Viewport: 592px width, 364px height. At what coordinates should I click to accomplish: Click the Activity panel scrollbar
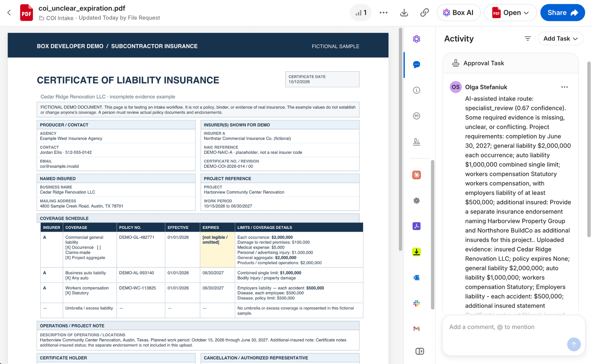[589, 149]
